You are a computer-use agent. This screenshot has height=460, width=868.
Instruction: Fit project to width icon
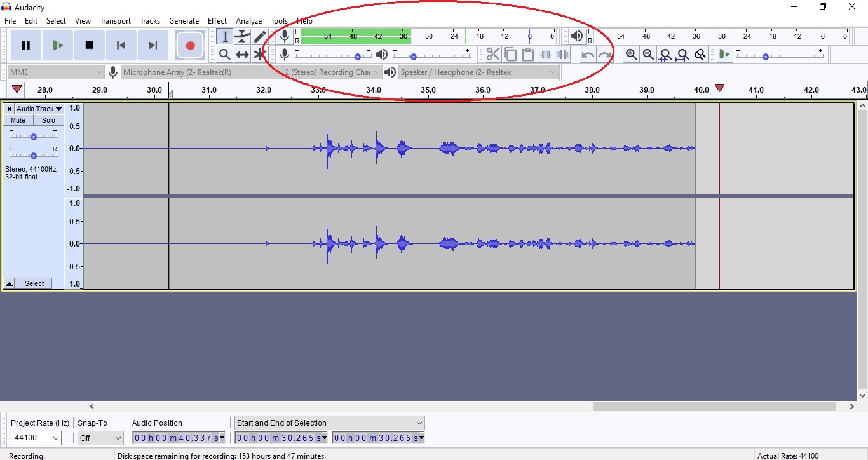(x=682, y=55)
